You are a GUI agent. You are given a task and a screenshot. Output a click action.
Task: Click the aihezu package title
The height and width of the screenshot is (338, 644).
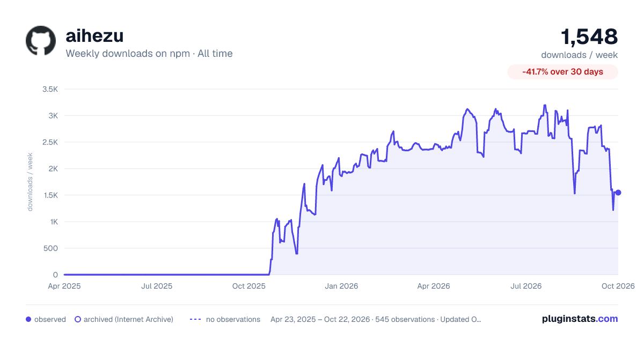[94, 36]
